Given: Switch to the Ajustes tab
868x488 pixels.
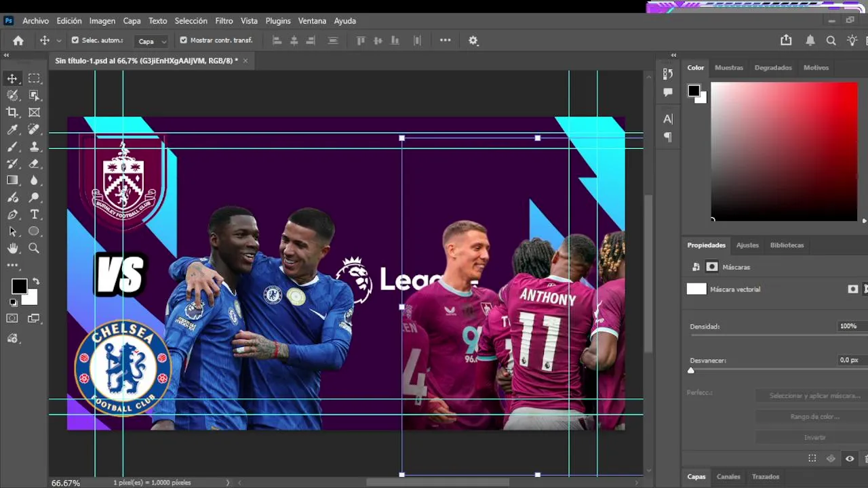Looking at the screenshot, I should coord(747,245).
